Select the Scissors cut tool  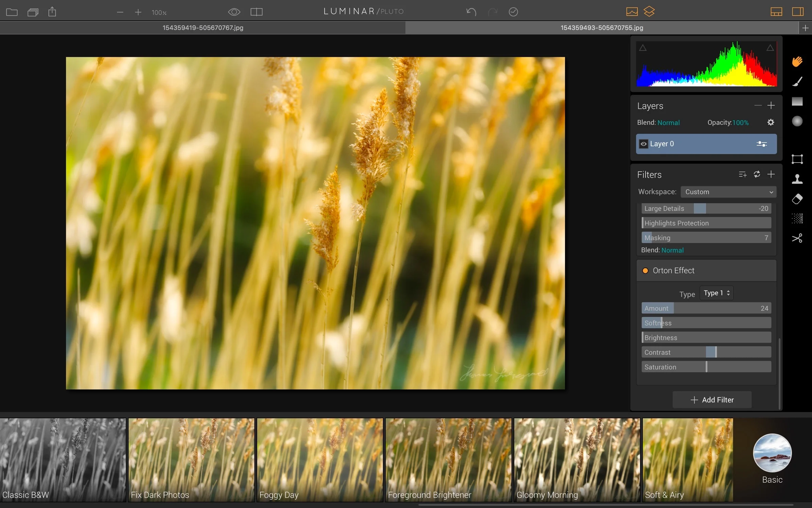(797, 238)
